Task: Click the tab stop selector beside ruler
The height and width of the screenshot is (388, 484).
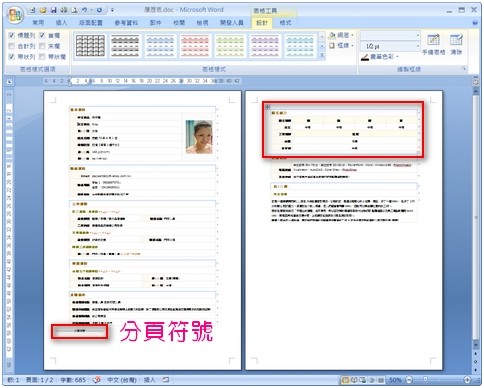Action: 10,81
